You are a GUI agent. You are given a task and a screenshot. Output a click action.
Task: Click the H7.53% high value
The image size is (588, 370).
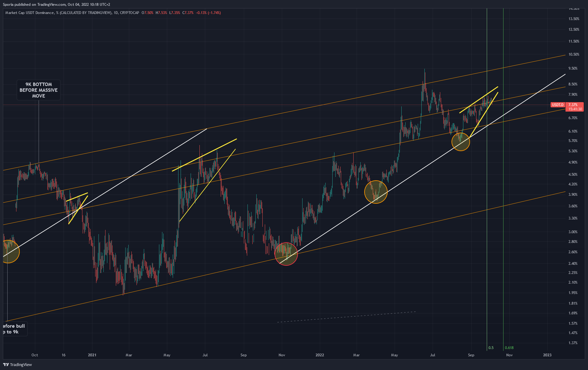[161, 13]
